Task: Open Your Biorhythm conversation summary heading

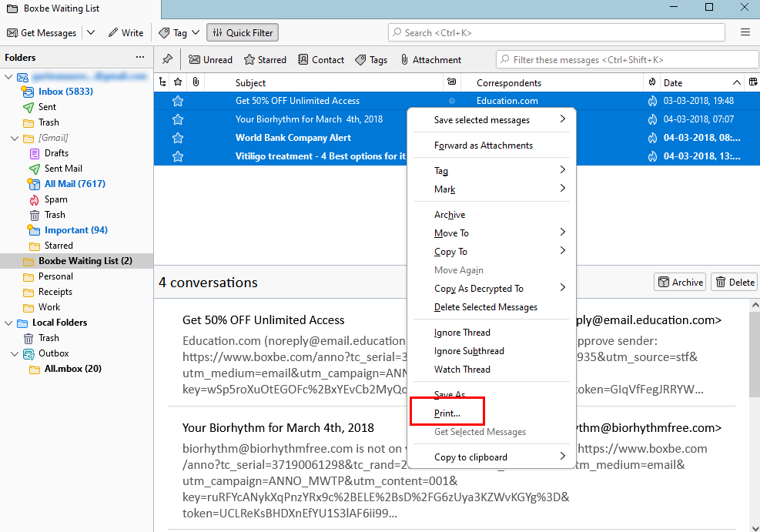Action: click(x=278, y=428)
